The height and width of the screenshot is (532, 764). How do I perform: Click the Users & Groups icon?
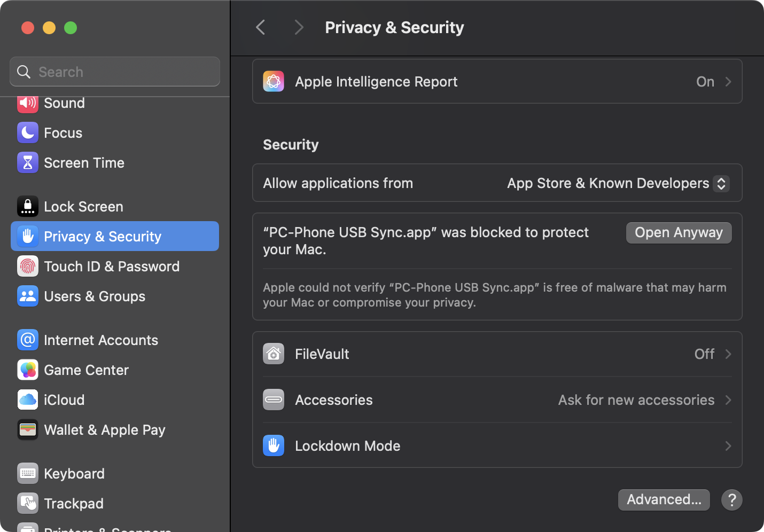click(28, 296)
